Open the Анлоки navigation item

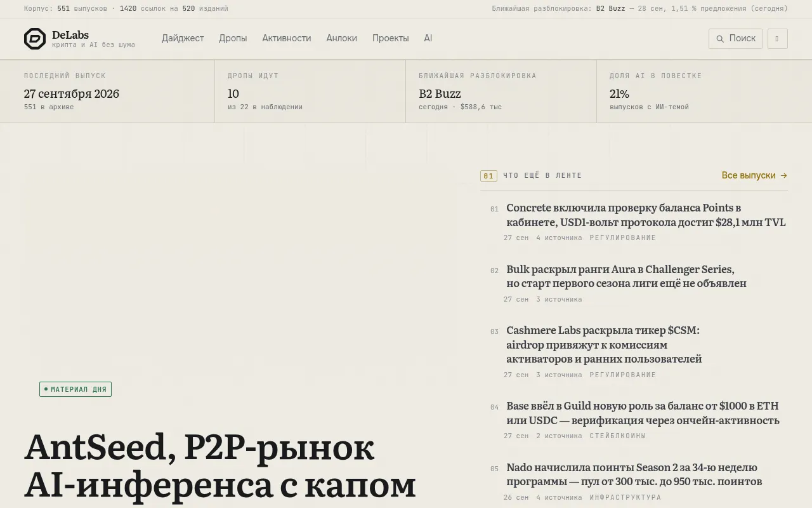tap(341, 38)
